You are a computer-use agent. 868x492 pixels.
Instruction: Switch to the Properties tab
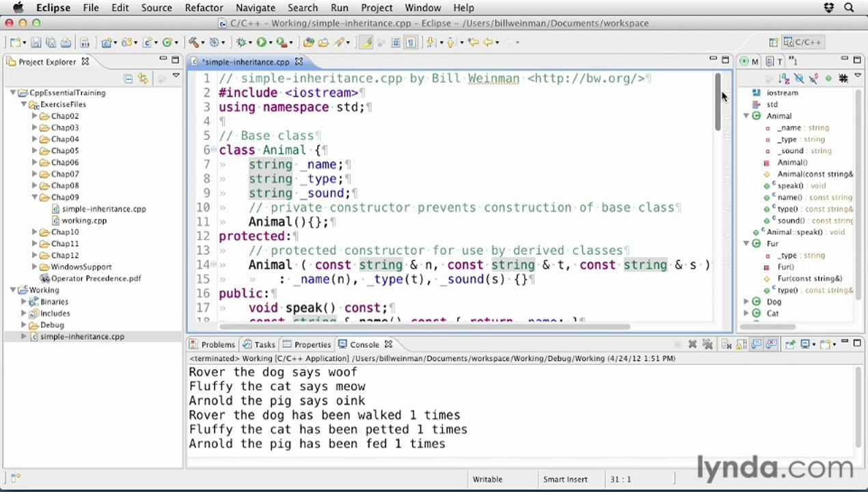pos(306,344)
